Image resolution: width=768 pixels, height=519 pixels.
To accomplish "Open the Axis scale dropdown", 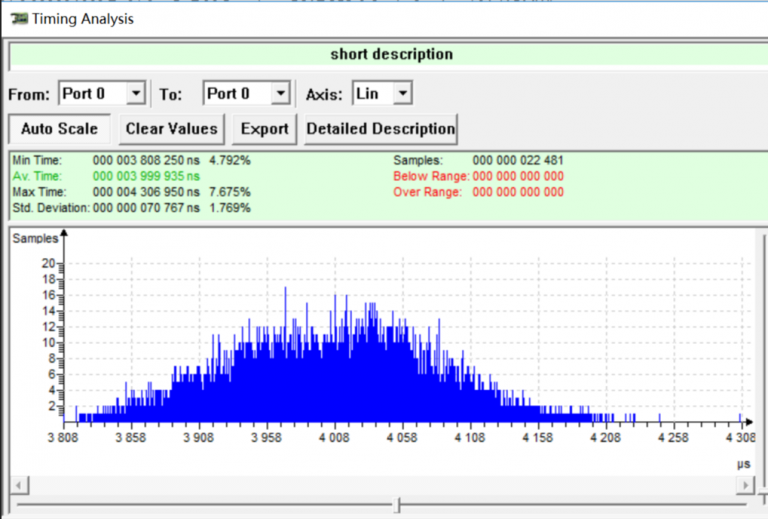I will pos(402,94).
